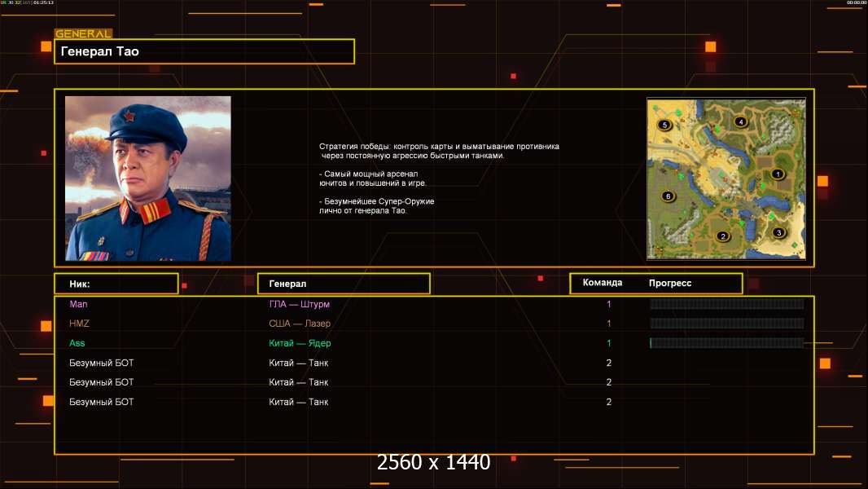Click the yellow GENERAL label tag
Image resolution: width=868 pixels, height=489 pixels.
84,33
